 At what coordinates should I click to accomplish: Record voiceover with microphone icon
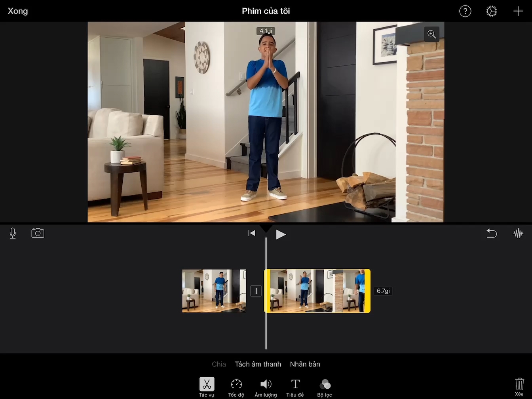point(13,233)
